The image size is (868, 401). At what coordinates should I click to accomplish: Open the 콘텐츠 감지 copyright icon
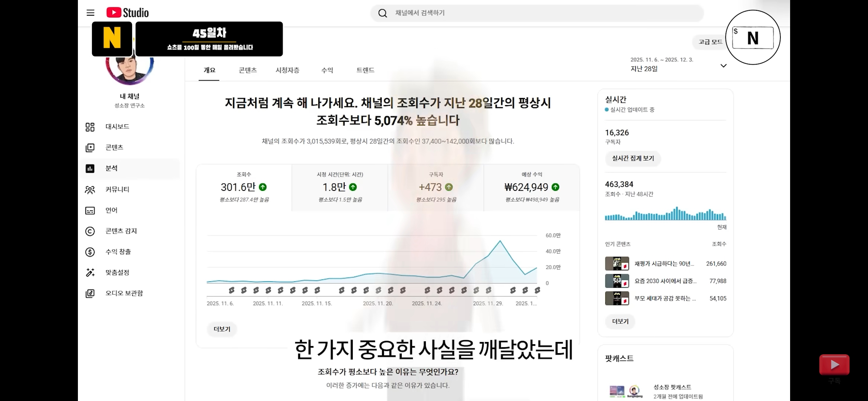coord(90,231)
